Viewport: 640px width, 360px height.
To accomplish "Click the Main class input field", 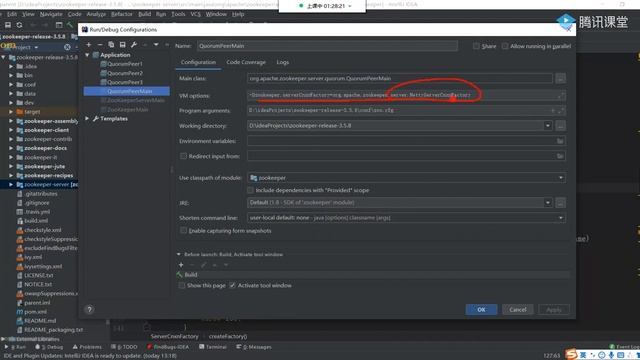I will point(400,78).
